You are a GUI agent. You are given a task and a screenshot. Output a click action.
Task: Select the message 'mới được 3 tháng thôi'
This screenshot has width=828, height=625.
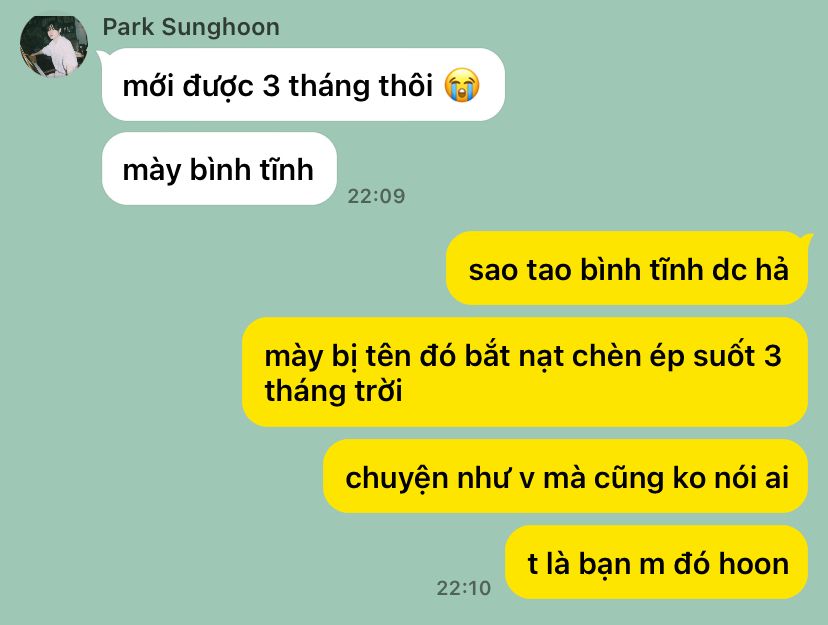[x=303, y=84]
